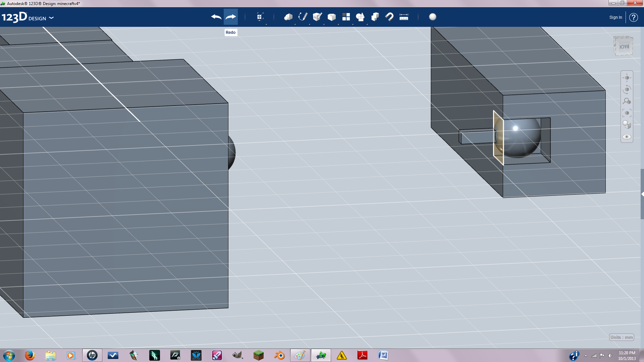The image size is (644, 362).
Task: Select the Orbit navigation tool
Action: point(627,89)
